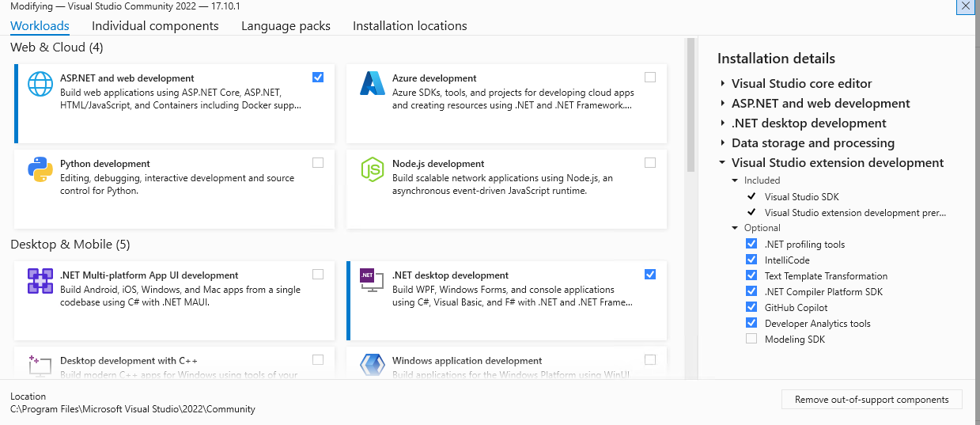Uncheck Text Template Transformation option

coord(751,275)
